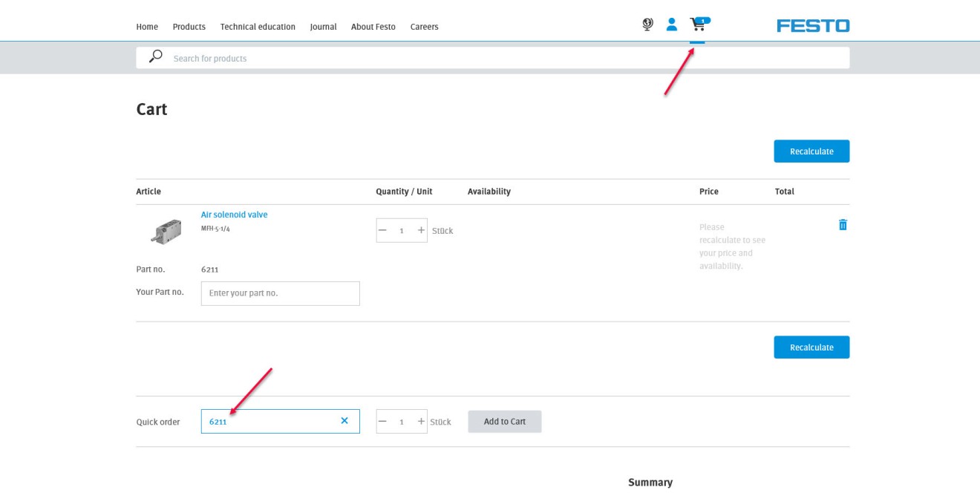980x493 pixels.
Task: Focus the Your Part no. field
Action: point(281,293)
